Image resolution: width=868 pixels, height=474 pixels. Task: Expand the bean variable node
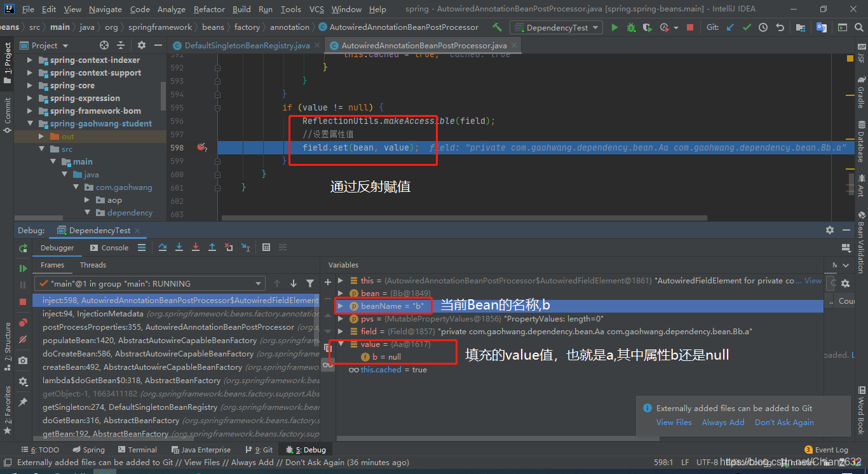click(341, 293)
